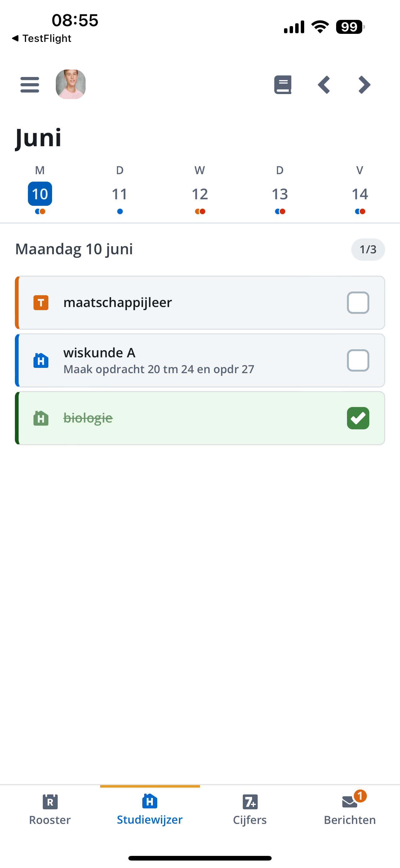Viewport: 400px width, 868px height.
Task: Tap the green biologie homework icon
Action: click(41, 418)
